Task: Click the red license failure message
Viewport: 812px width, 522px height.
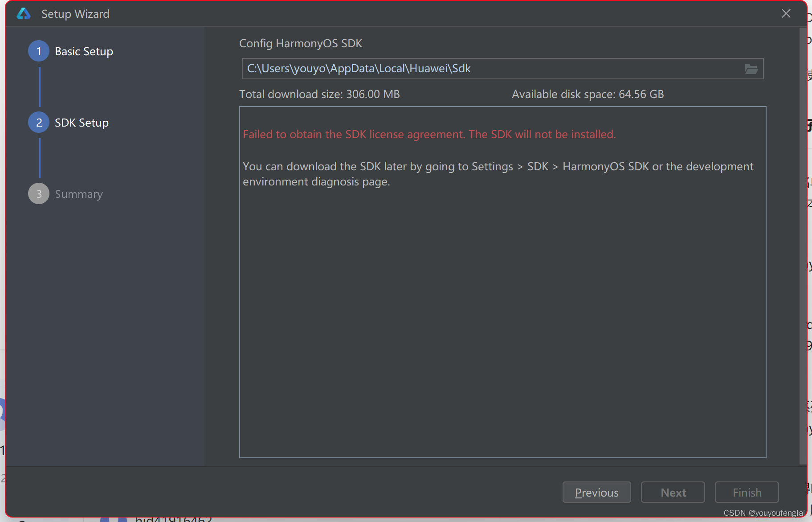Action: point(429,134)
